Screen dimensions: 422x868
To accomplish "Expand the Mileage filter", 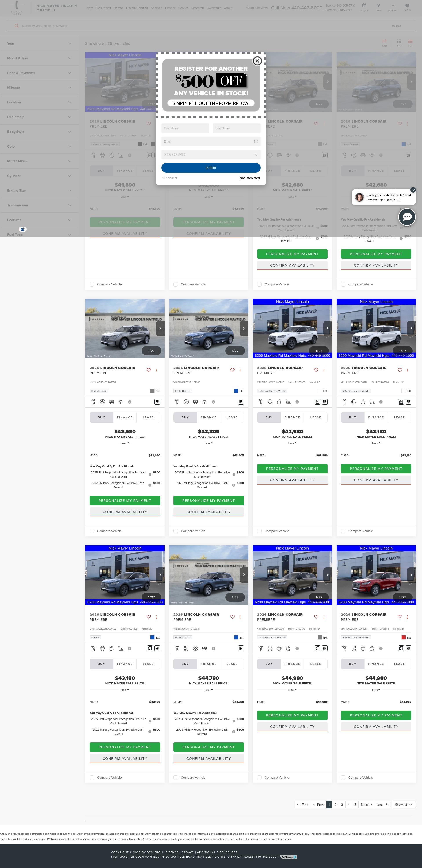I will point(40,88).
